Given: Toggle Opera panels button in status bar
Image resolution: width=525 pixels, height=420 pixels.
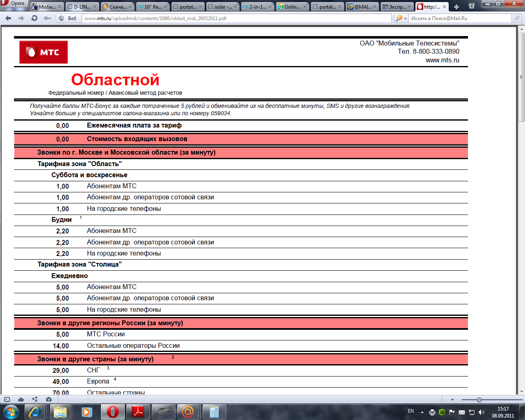Looking at the screenshot, I should 7,399.
